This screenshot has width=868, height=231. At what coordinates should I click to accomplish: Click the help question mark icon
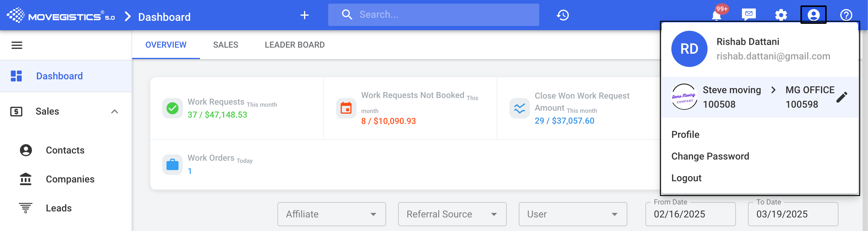coord(846,15)
